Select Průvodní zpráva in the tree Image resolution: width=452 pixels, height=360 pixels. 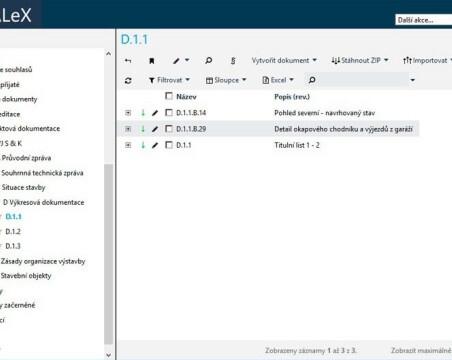point(26,158)
